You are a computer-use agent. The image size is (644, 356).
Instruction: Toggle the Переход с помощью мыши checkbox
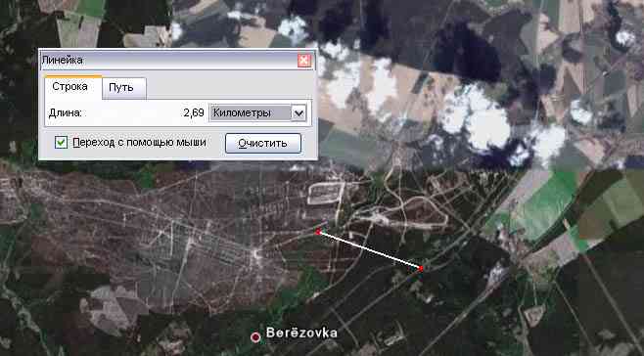(x=62, y=143)
